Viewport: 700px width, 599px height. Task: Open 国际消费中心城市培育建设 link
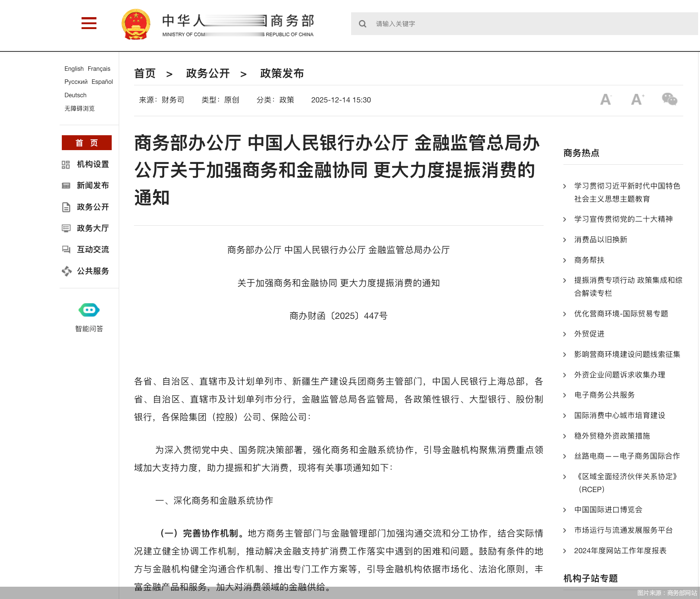[x=620, y=415]
